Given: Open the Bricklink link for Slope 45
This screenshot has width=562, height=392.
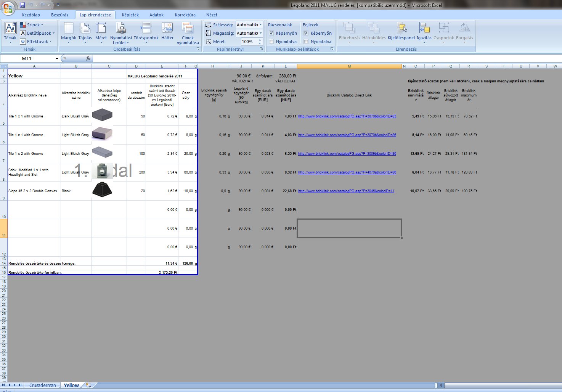Looking at the screenshot, I should click(346, 191).
